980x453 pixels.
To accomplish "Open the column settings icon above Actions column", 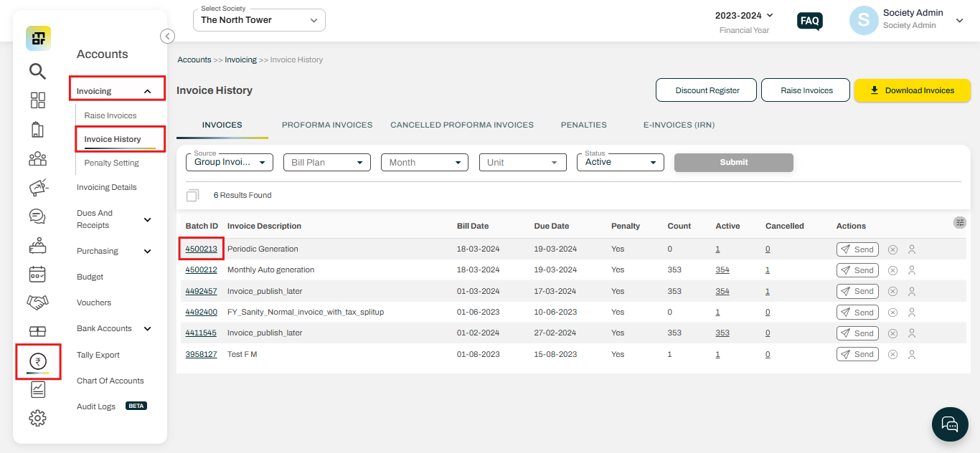I will pos(960,222).
